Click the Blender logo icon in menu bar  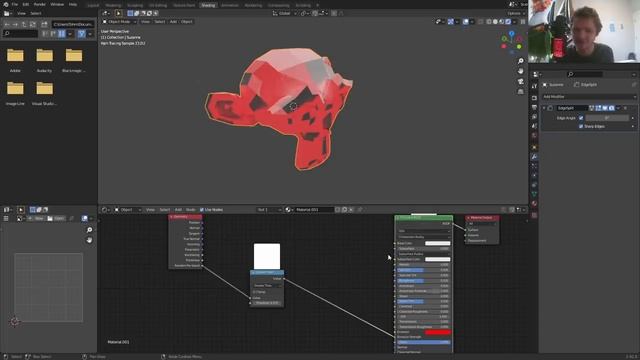(x=5, y=4)
